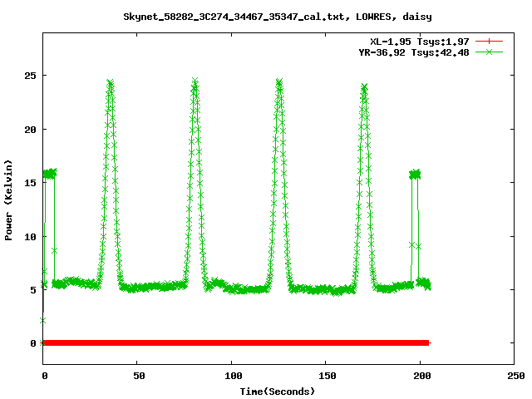Click y-axis tick label 5
532x399 pixels.
pyautogui.click(x=33, y=290)
